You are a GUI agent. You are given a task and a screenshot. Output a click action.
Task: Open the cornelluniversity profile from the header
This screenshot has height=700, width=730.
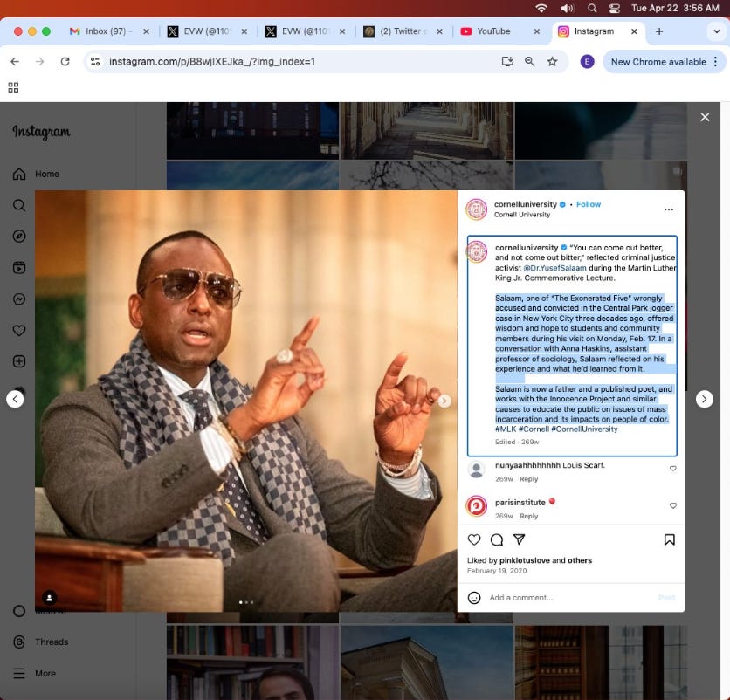tap(525, 204)
